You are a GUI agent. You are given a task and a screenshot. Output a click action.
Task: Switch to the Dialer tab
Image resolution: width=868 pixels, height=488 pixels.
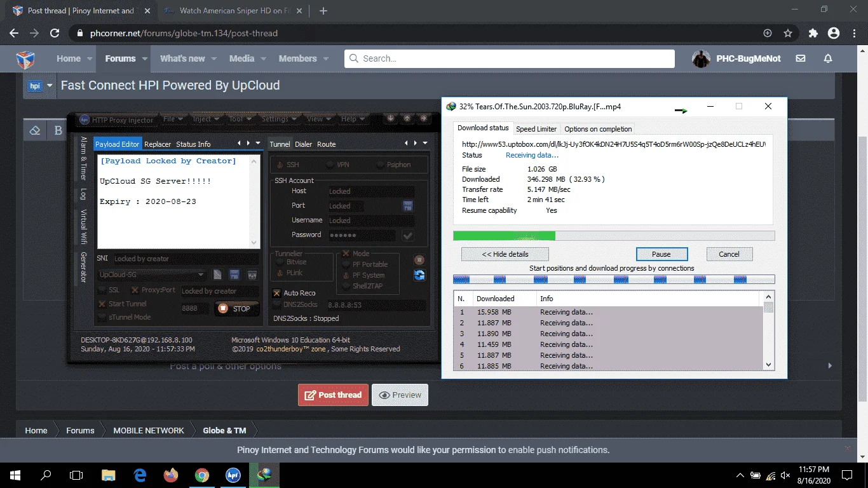(304, 144)
